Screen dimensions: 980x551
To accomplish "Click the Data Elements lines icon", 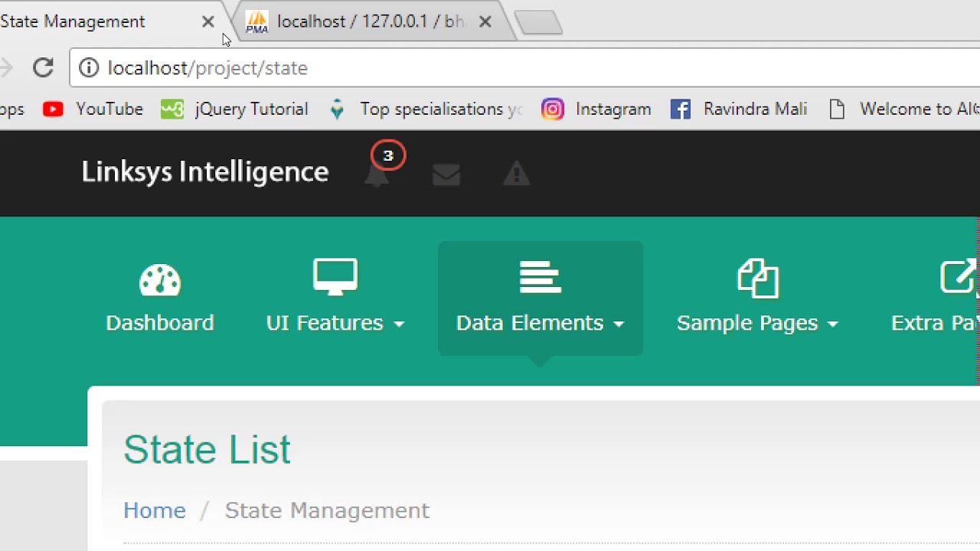I will click(541, 278).
